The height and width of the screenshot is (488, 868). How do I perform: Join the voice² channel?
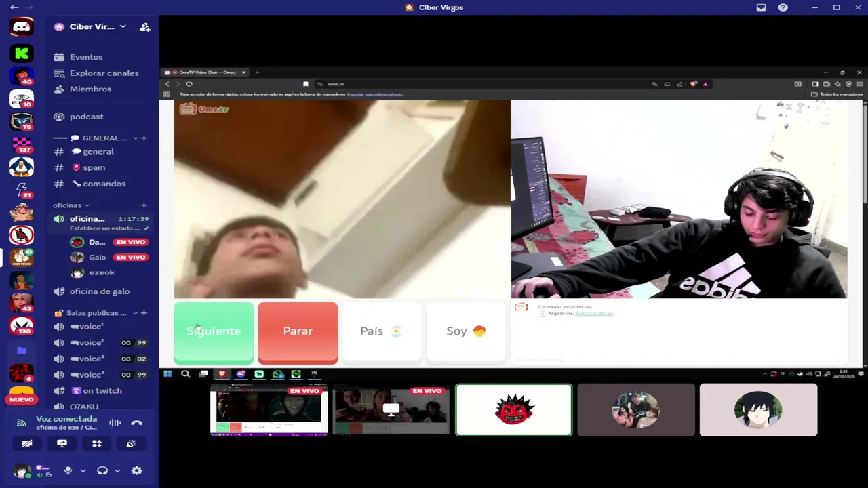(87, 343)
